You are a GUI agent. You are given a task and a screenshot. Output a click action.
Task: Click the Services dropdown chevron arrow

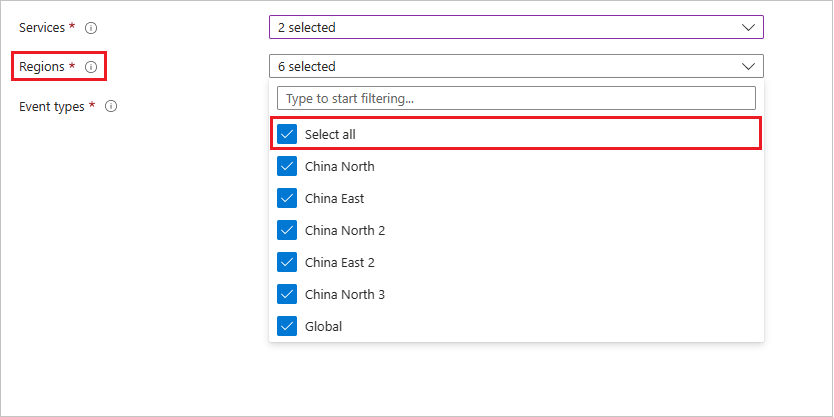749,27
